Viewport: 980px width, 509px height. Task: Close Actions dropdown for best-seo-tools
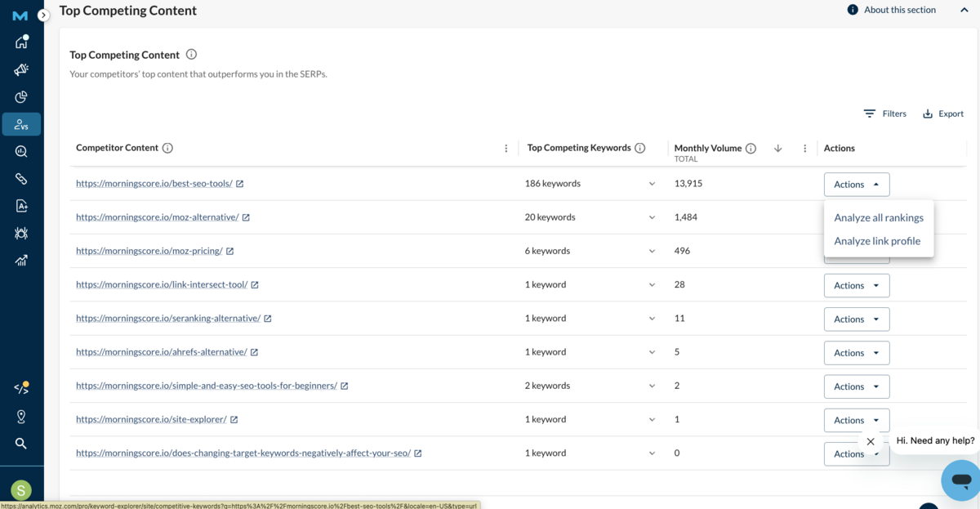coord(857,185)
